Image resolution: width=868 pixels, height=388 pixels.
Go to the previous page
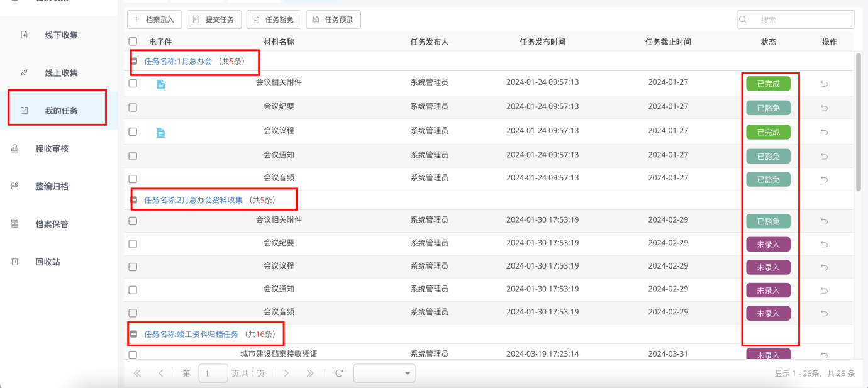161,374
